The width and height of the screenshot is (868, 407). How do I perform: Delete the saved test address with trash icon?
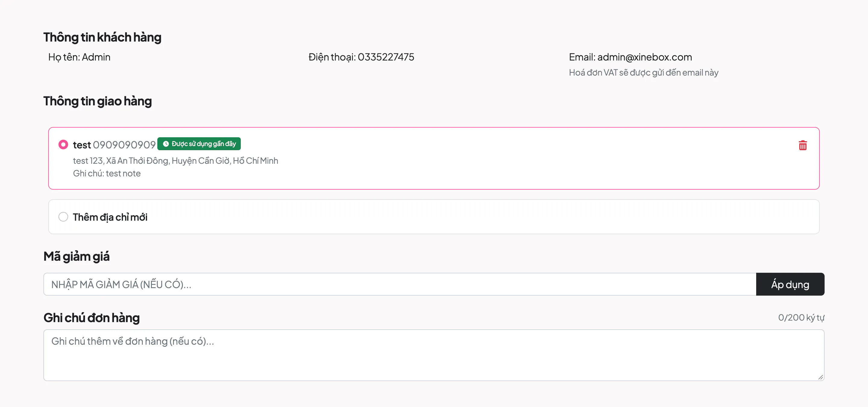tap(803, 145)
